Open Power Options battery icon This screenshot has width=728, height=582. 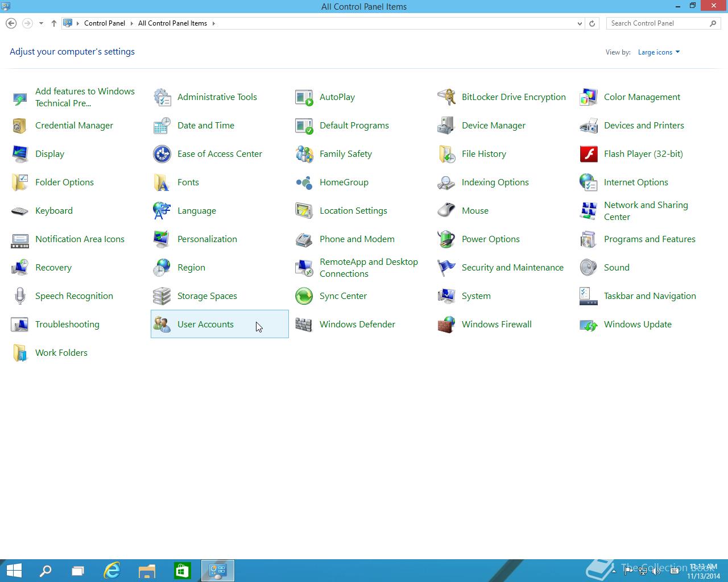[446, 239]
